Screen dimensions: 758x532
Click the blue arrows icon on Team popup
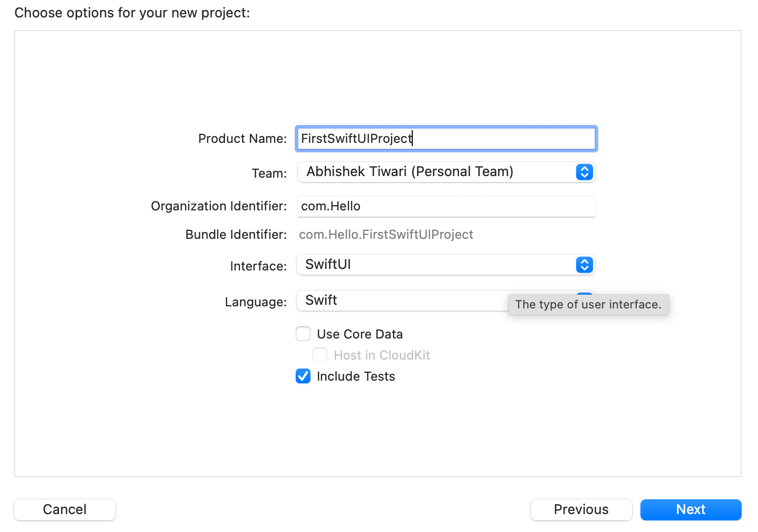(584, 172)
